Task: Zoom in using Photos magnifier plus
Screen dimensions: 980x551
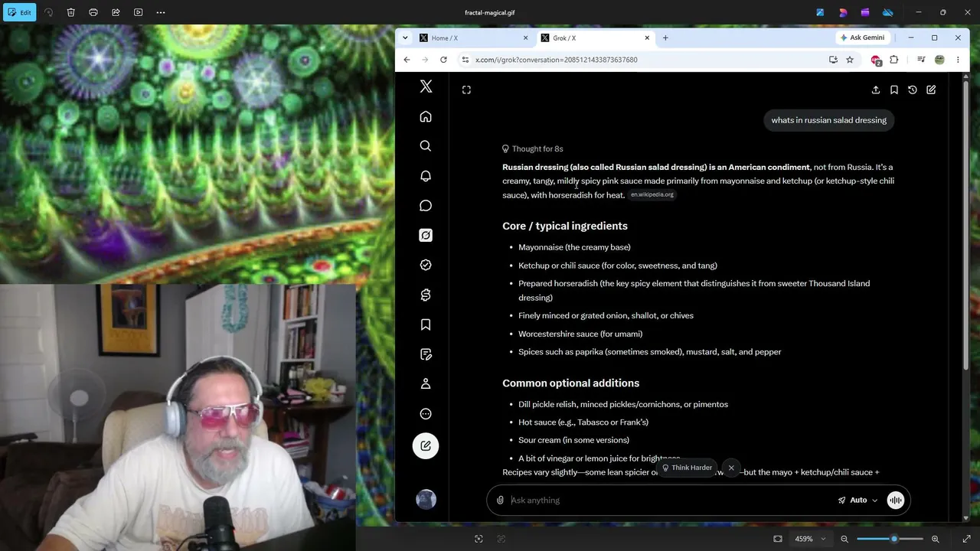Action: point(935,539)
